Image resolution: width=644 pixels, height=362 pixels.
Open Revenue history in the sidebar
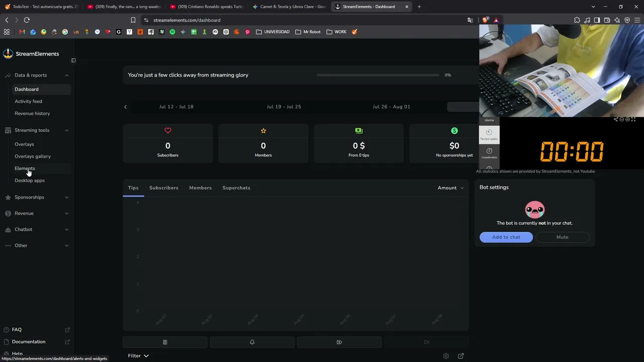click(42, 114)
